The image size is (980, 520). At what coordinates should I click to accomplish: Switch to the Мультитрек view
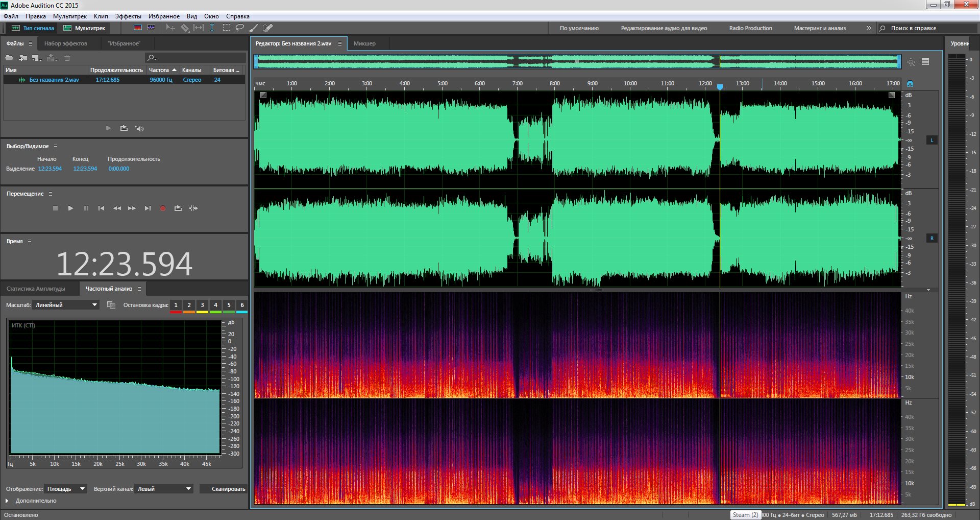(x=85, y=28)
